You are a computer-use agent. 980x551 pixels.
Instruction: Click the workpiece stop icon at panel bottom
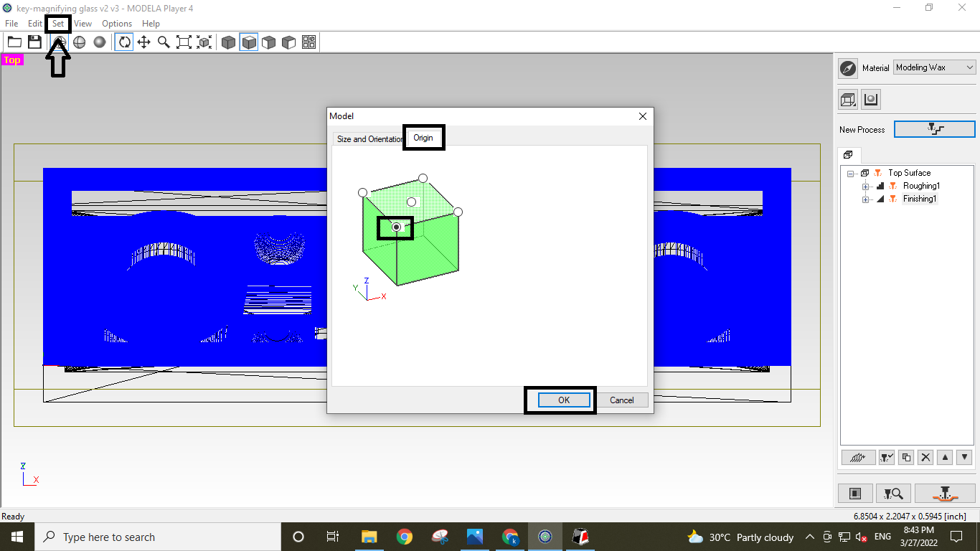tap(855, 493)
